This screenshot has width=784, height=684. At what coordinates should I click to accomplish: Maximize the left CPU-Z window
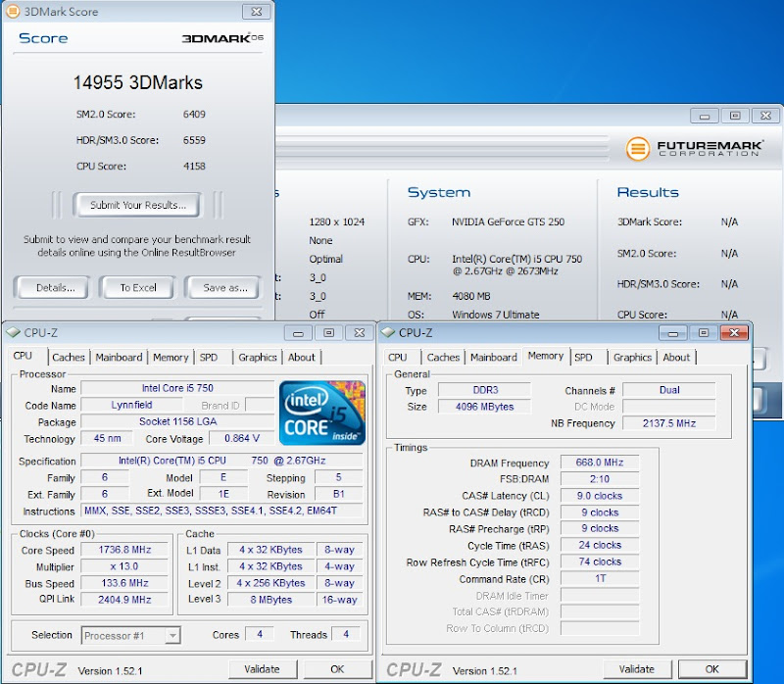pos(329,333)
